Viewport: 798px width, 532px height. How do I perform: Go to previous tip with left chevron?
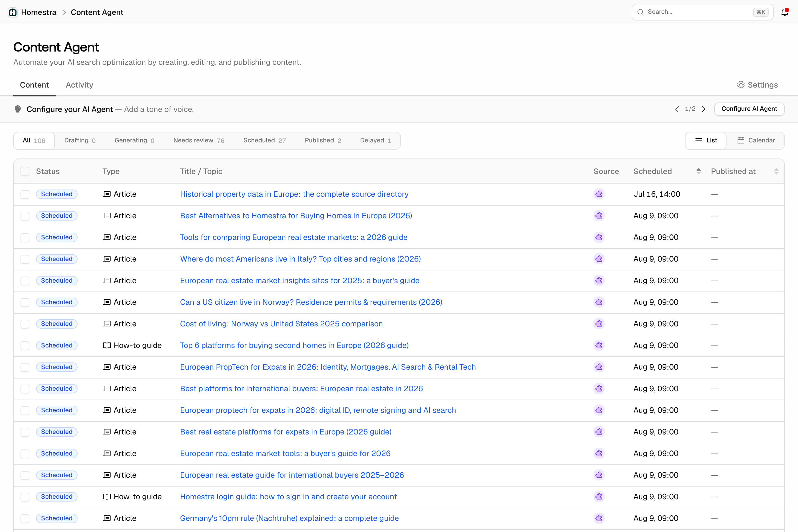coord(677,109)
